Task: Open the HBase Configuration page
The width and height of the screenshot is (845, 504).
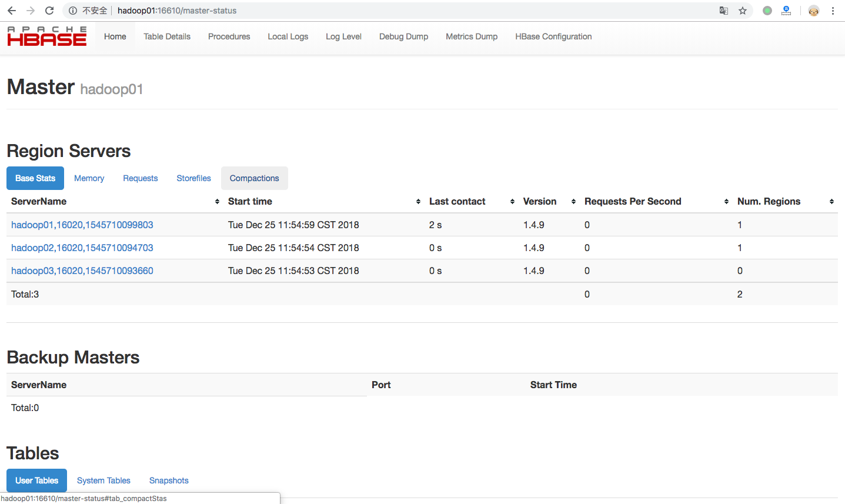Action: pos(554,36)
